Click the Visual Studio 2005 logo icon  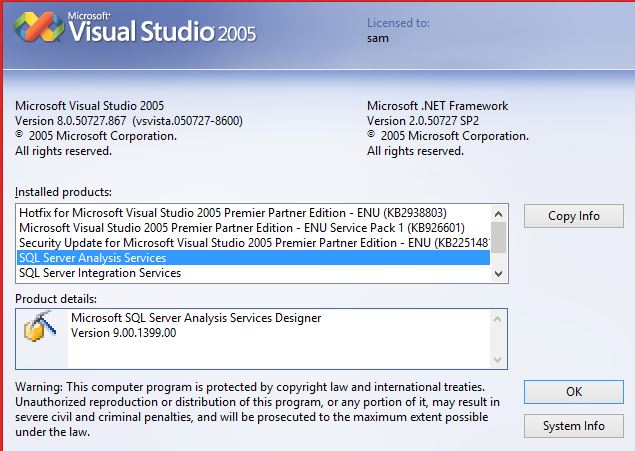(39, 27)
